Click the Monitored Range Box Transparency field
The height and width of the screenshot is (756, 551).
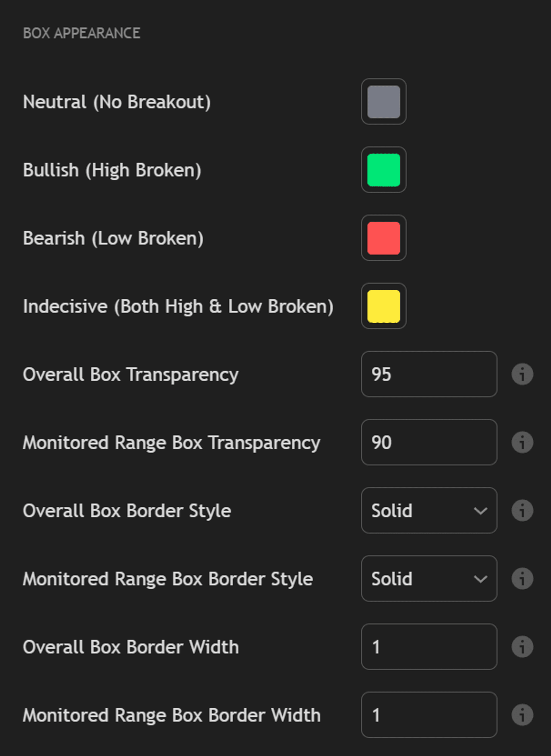coord(428,443)
